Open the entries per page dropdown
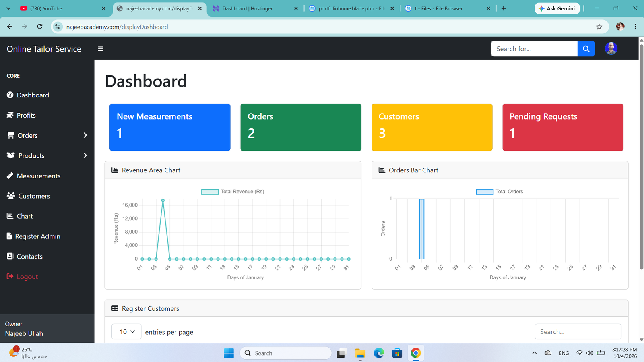This screenshot has width=644, height=362. tap(126, 332)
